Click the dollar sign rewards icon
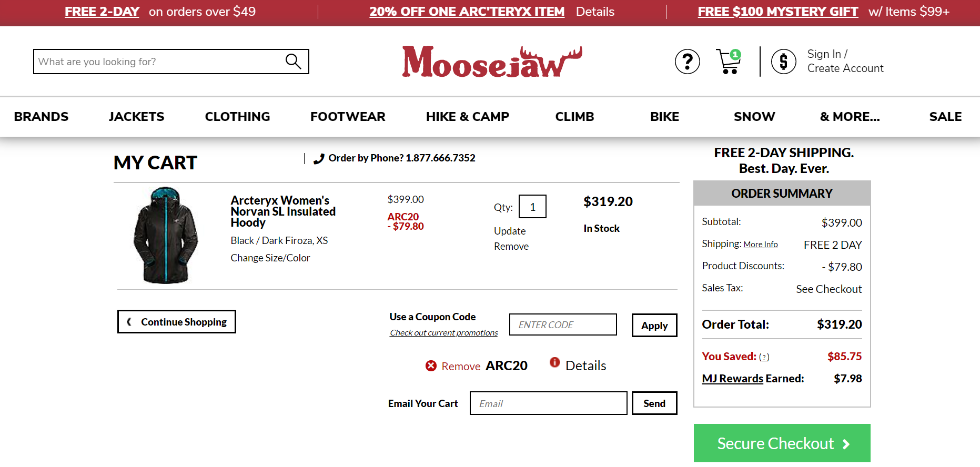This screenshot has height=467, width=980. click(783, 62)
